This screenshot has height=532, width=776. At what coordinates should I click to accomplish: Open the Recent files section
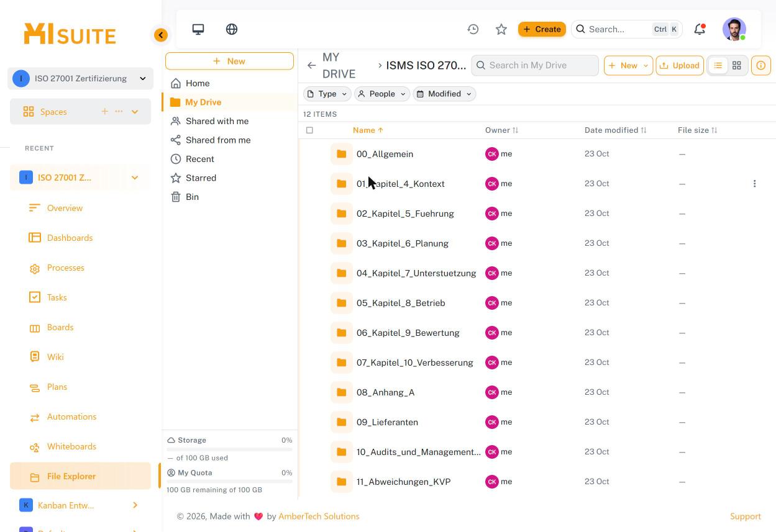[x=199, y=159]
